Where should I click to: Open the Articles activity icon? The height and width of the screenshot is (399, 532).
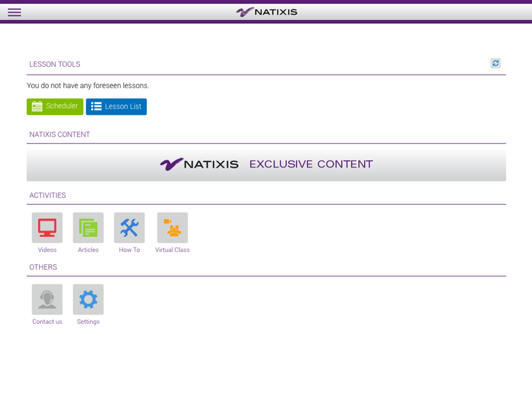click(x=88, y=228)
